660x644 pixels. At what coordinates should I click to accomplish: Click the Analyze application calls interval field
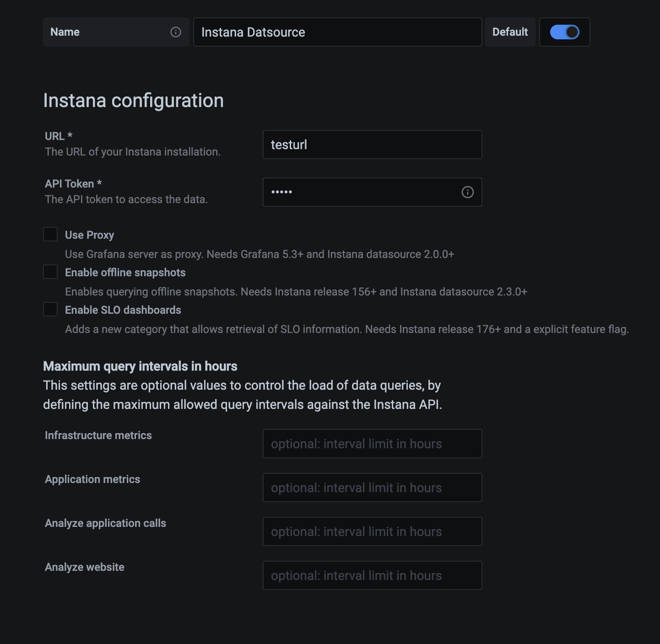coord(373,531)
